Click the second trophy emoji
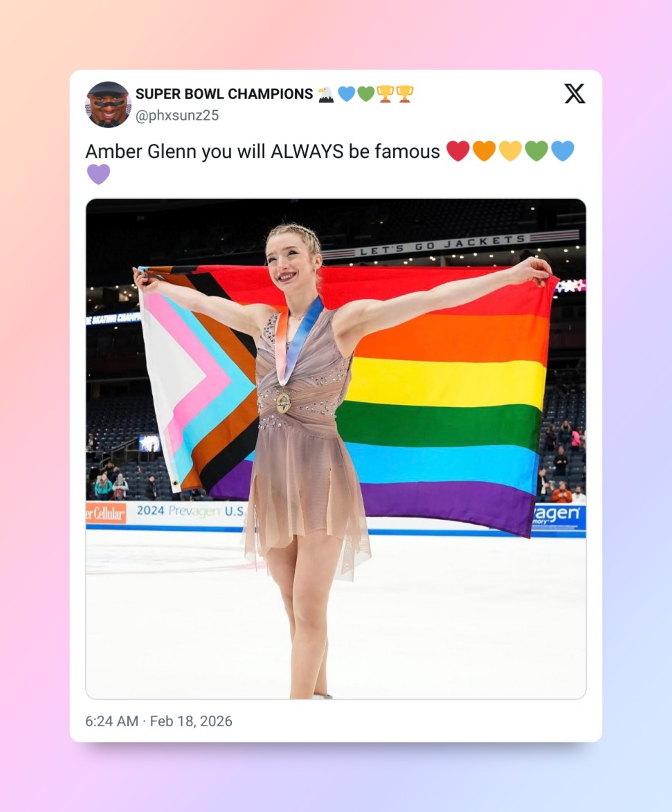 tap(405, 94)
